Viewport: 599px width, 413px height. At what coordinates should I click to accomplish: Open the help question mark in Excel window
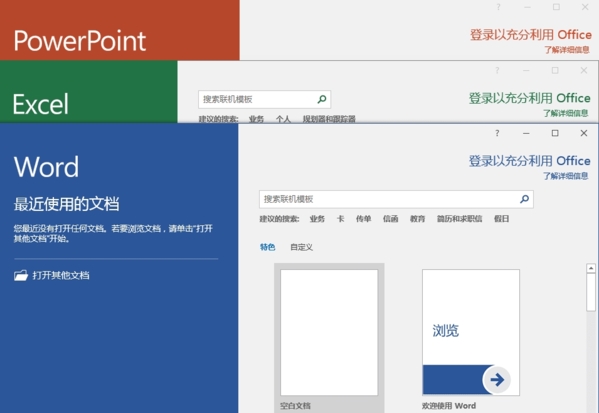(x=497, y=70)
